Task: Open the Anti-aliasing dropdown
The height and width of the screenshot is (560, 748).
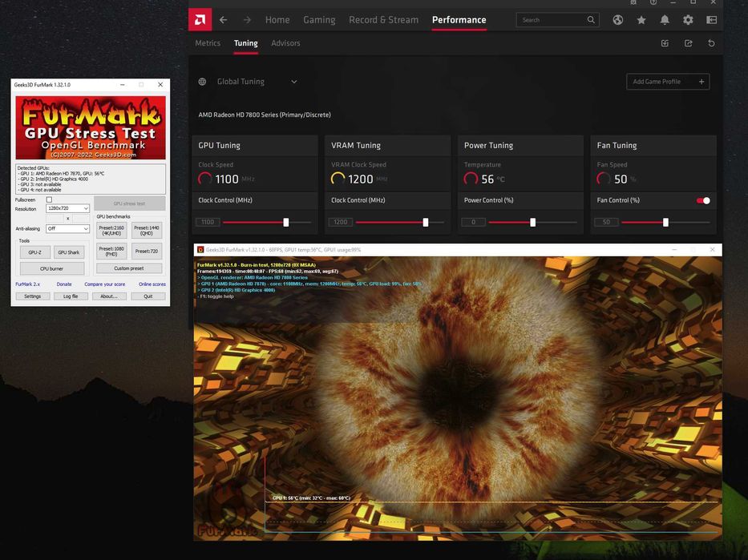Action: point(67,229)
